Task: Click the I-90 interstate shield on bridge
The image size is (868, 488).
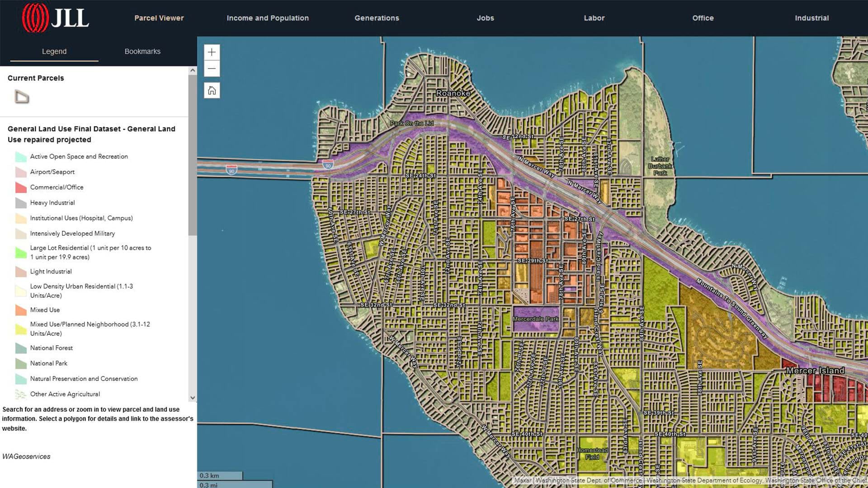Action: 231,170
